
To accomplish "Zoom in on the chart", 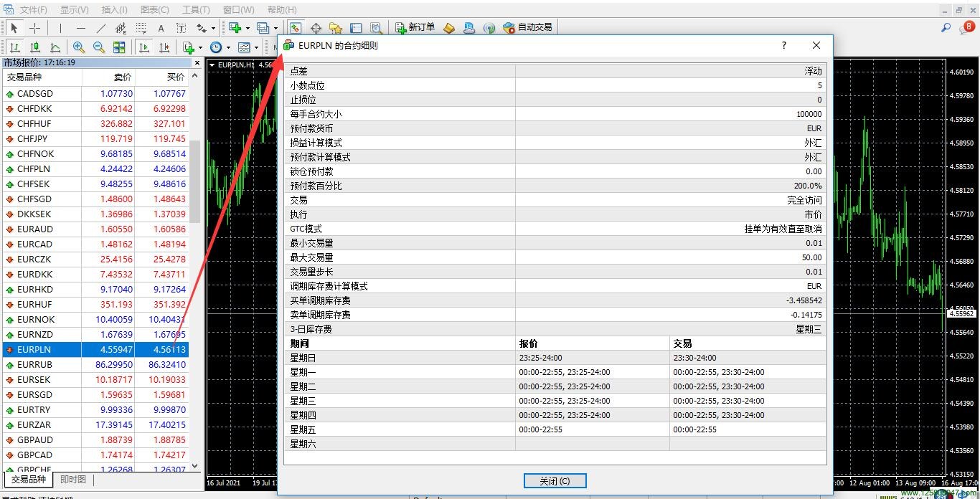I will pos(79,47).
